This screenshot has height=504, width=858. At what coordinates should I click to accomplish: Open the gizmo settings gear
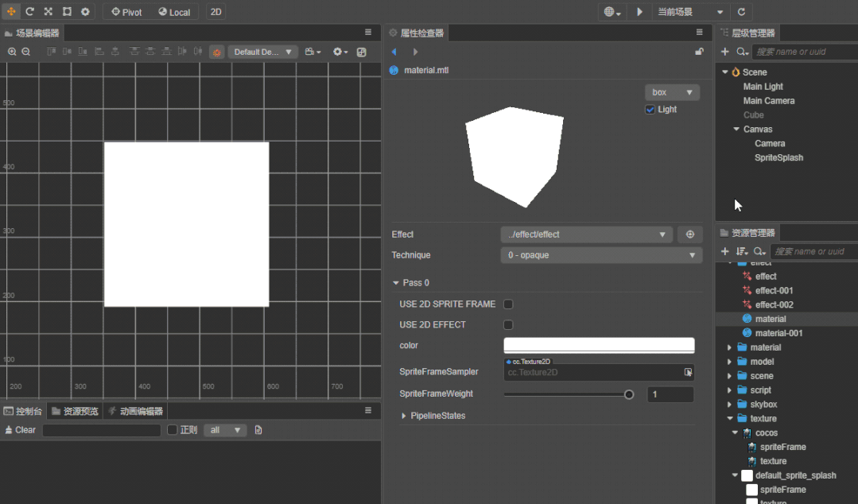86,11
